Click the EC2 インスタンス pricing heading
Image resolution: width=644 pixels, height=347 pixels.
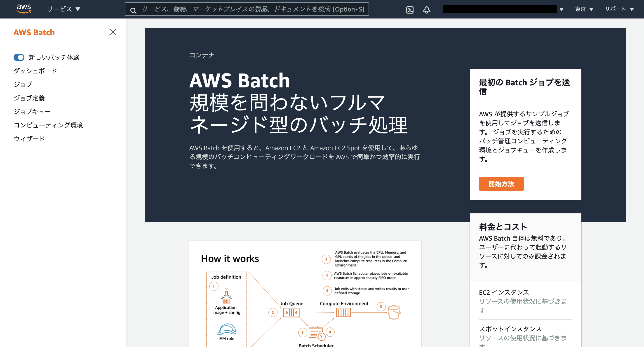click(504, 292)
